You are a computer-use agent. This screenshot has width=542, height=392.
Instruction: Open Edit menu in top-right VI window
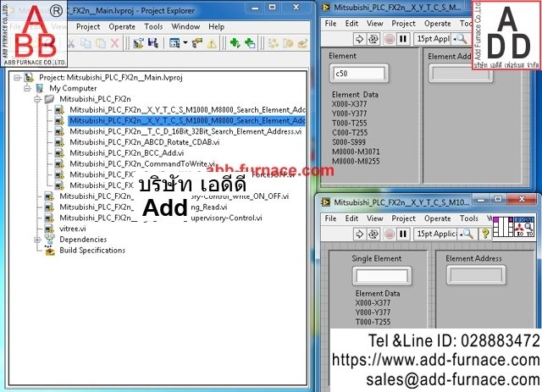point(351,24)
